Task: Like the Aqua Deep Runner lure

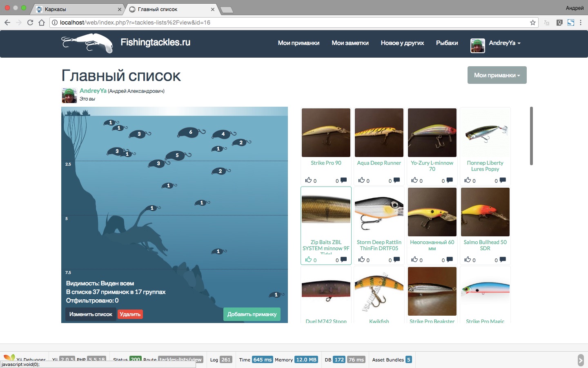Action: [x=361, y=180]
